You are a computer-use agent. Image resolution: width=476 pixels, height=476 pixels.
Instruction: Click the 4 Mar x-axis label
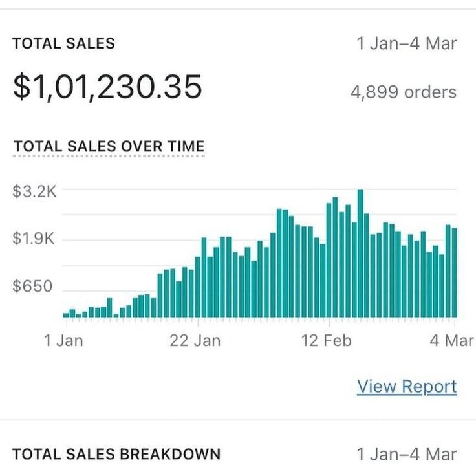(451, 340)
